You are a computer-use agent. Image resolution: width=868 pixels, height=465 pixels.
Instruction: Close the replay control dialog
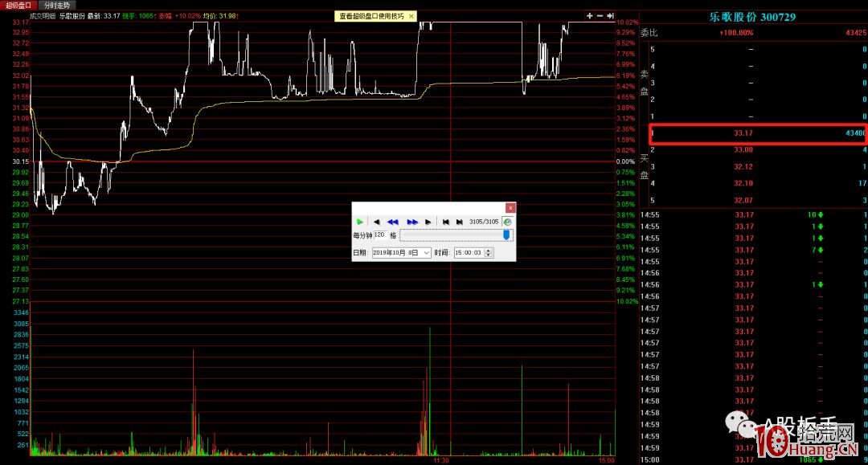point(510,208)
